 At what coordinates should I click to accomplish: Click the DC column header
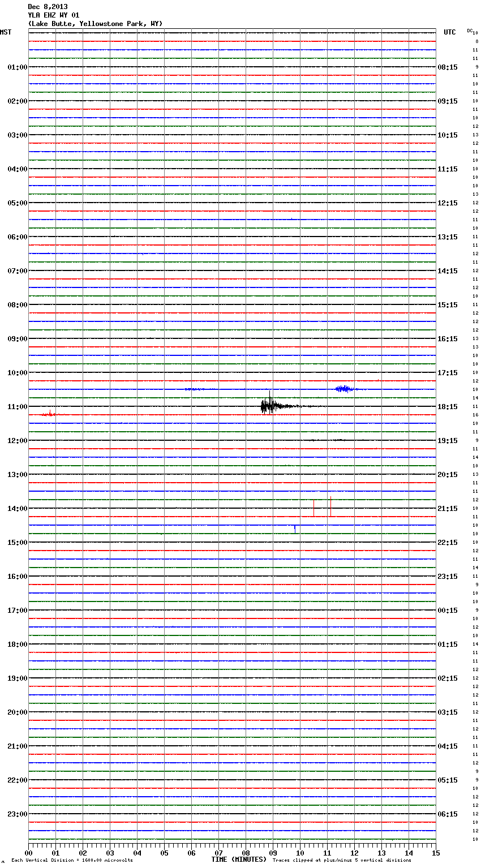coord(470,31)
